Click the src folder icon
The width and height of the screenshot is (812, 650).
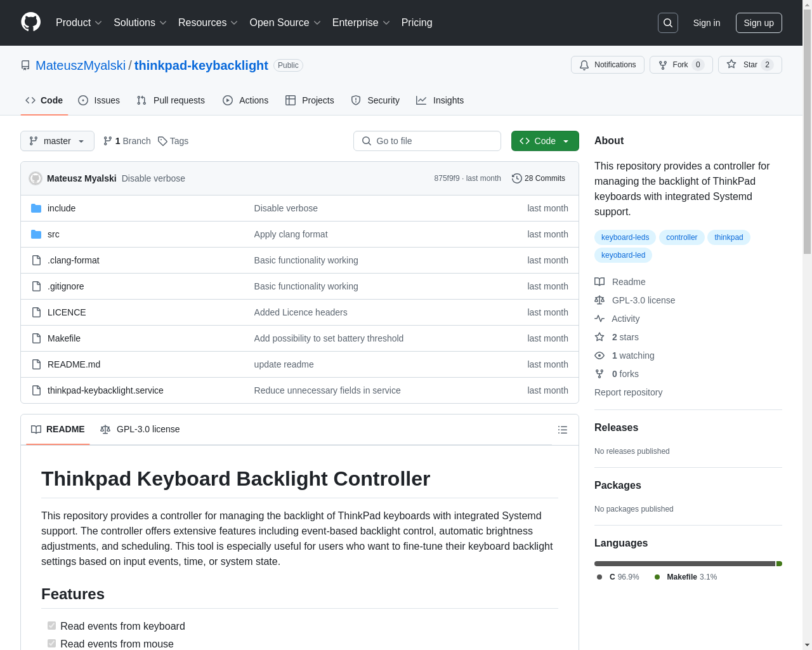pyautogui.click(x=36, y=234)
